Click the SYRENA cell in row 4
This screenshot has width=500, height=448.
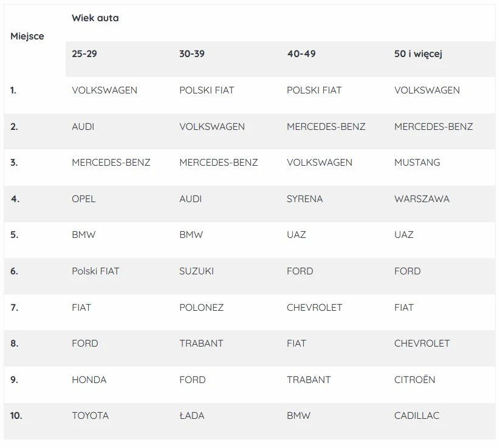coord(304,199)
